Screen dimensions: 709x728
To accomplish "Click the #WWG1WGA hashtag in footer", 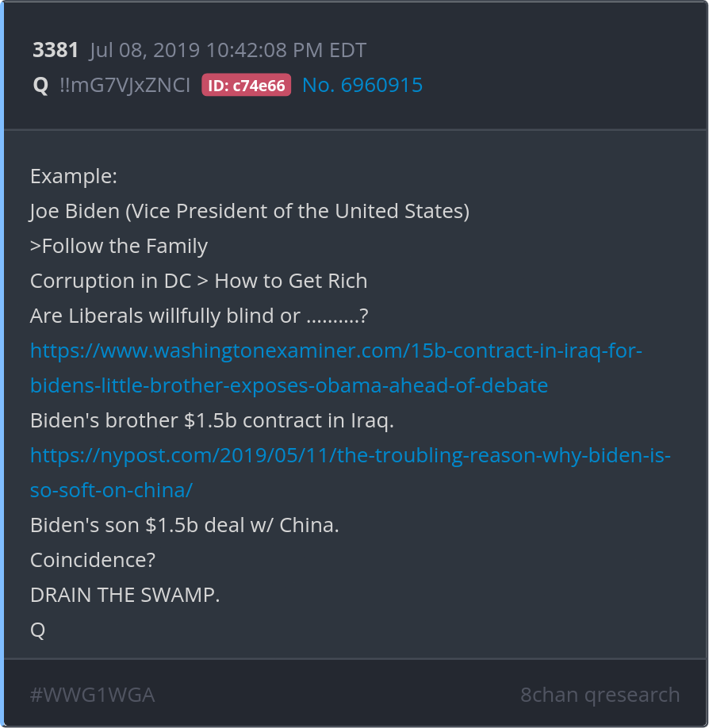I will tap(92, 695).
